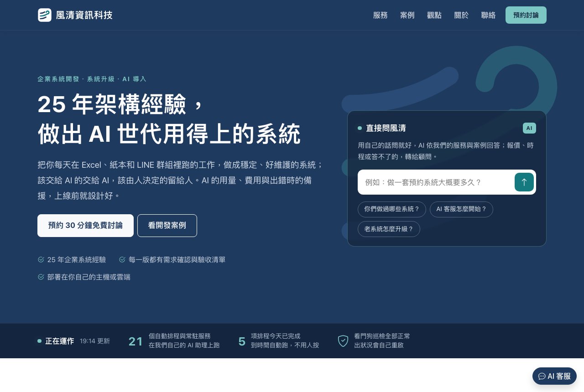The image size is (584, 392).
Task: Click text 項排程今天已完成
Action: (276, 336)
